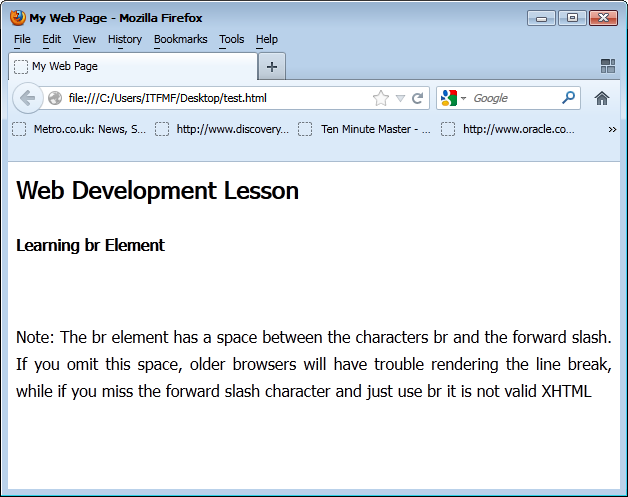
Task: Click the magnifying glass search icon
Action: tap(568, 97)
